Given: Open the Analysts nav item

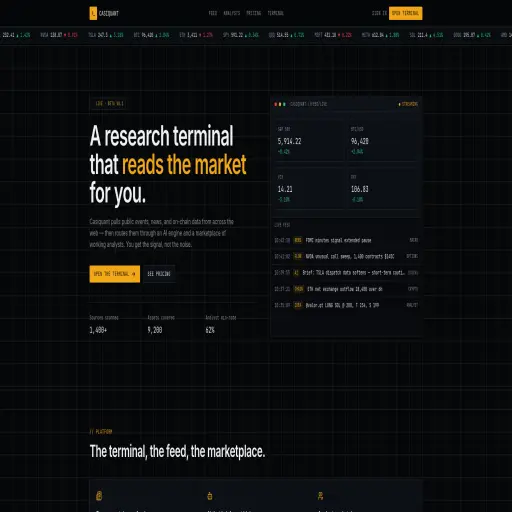Looking at the screenshot, I should (x=232, y=13).
